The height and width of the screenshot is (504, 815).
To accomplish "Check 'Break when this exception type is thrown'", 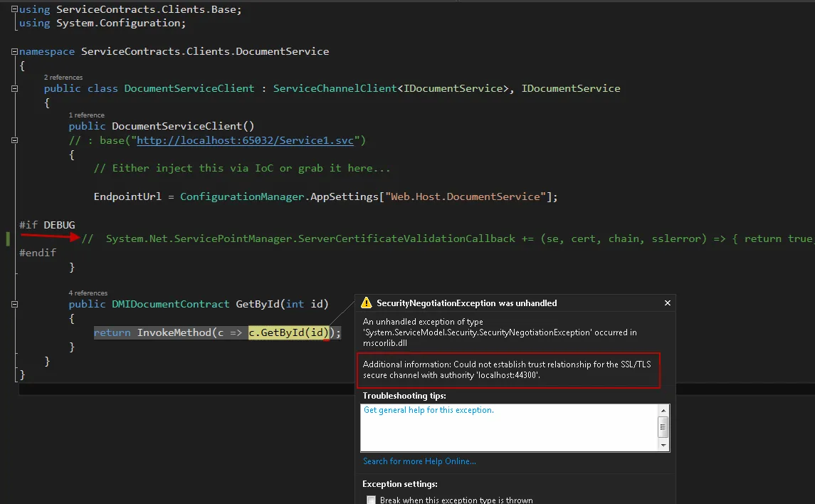I will tap(371, 500).
